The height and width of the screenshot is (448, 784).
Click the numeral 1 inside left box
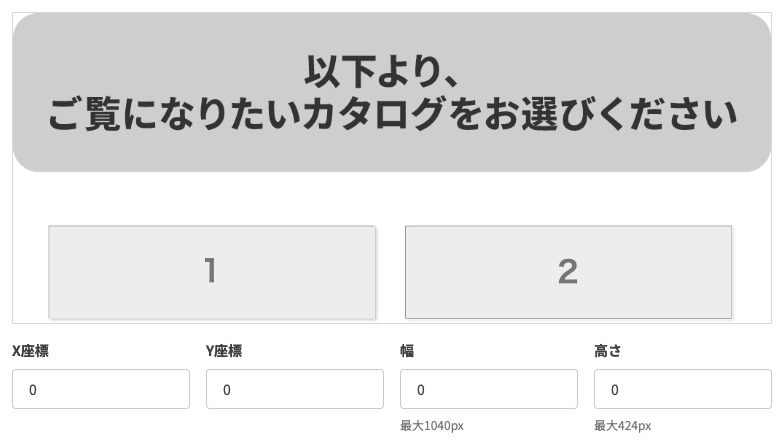(x=210, y=270)
